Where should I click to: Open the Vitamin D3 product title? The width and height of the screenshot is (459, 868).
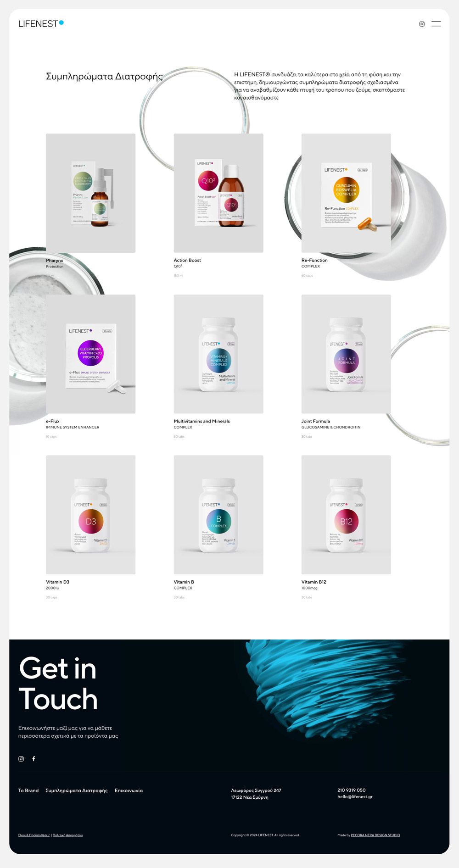pyautogui.click(x=58, y=582)
